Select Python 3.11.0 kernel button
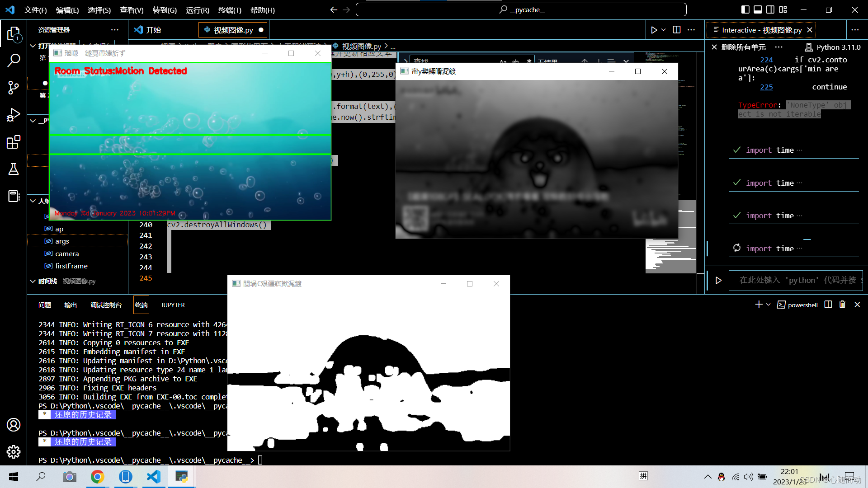Image resolution: width=868 pixels, height=488 pixels. 833,47
